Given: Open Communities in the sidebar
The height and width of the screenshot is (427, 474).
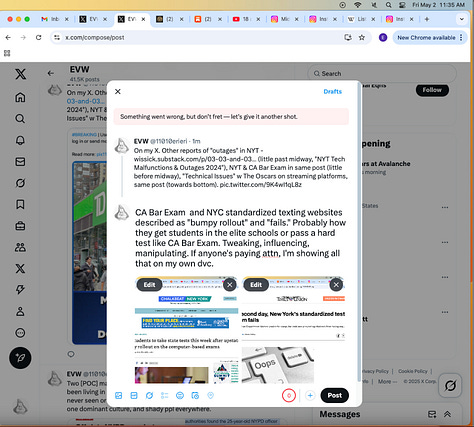Looking at the screenshot, I should click(x=20, y=247).
